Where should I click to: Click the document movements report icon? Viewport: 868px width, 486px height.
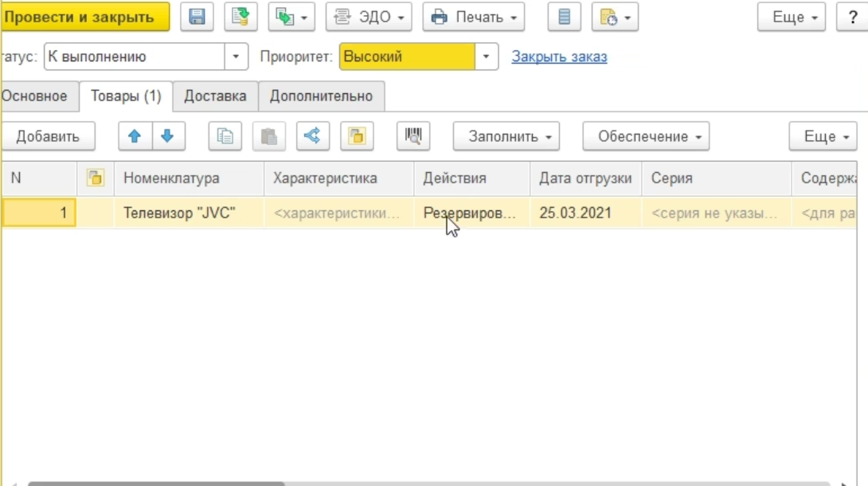(564, 17)
